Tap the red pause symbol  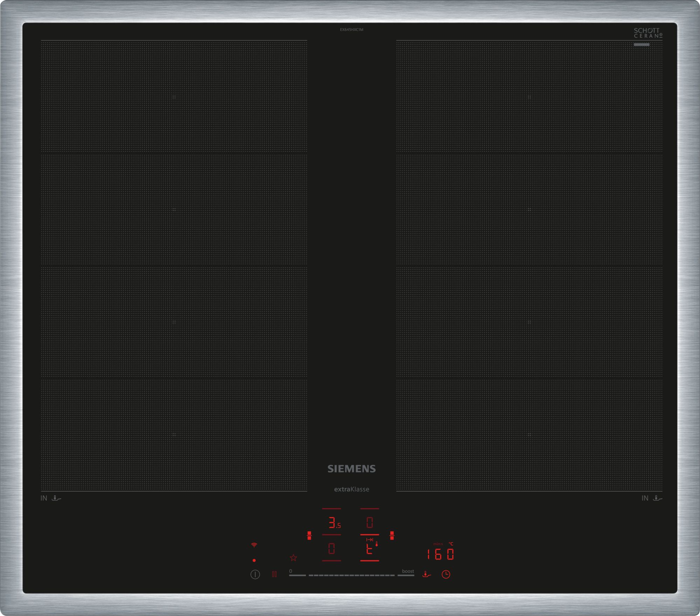[x=274, y=574]
